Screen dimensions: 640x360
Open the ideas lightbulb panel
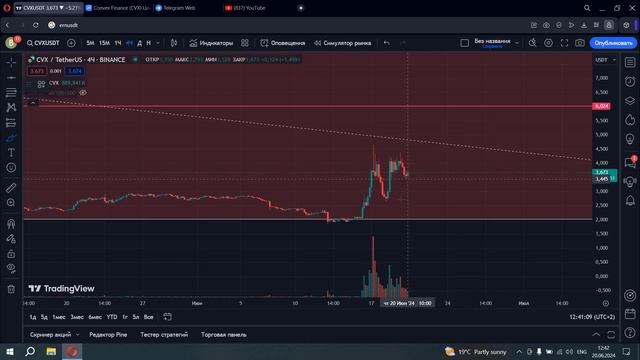(x=630, y=139)
